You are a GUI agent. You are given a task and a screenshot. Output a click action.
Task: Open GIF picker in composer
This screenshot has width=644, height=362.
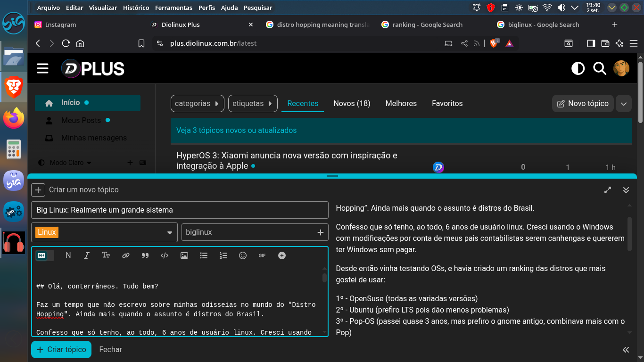click(262, 255)
